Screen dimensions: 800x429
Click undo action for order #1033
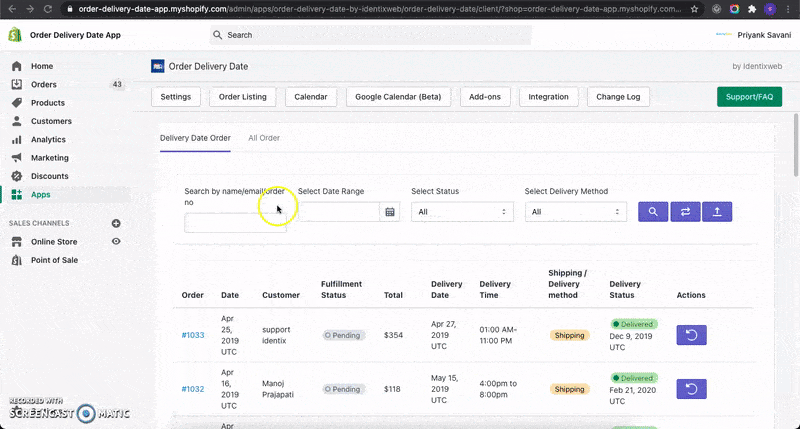pyautogui.click(x=692, y=335)
